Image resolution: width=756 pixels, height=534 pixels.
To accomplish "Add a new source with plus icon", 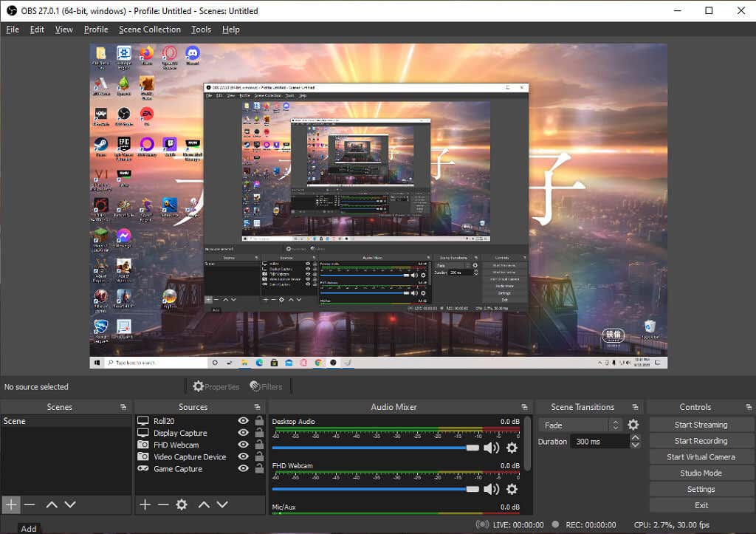I will coord(145,504).
